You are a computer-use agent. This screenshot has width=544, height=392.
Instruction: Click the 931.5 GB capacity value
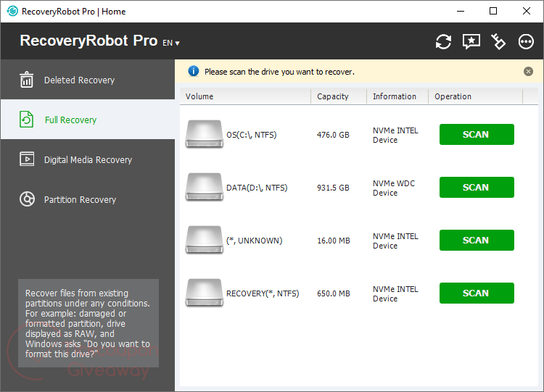[x=333, y=188]
